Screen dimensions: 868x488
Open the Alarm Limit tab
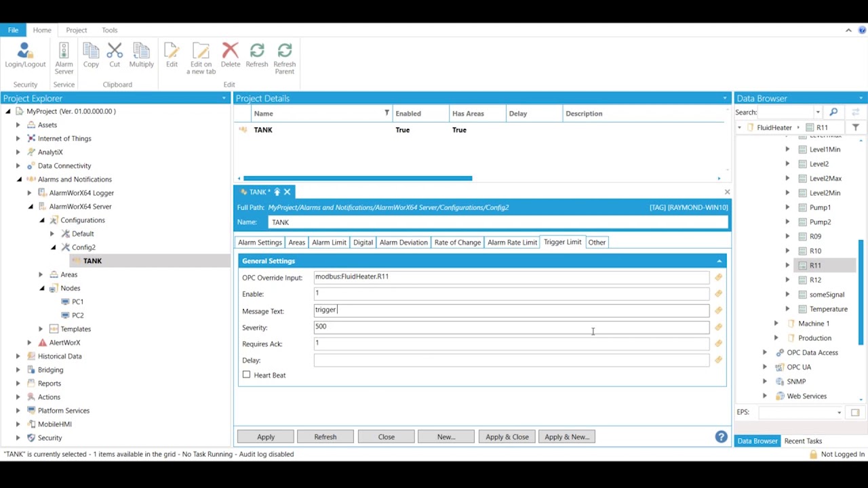point(329,242)
